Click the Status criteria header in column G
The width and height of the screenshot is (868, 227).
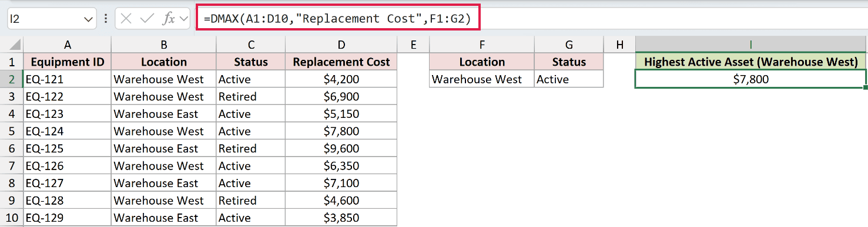coord(569,62)
